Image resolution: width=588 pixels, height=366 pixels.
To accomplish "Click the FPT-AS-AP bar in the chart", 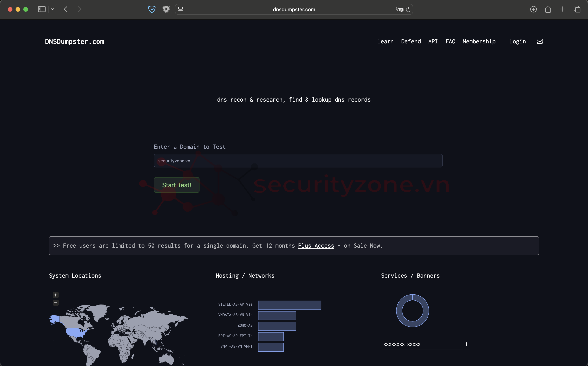I will (271, 336).
